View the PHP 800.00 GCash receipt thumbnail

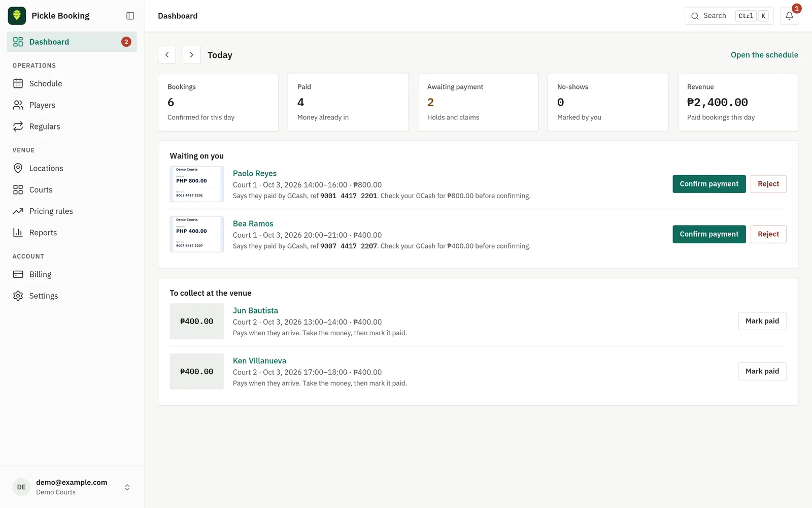197,184
